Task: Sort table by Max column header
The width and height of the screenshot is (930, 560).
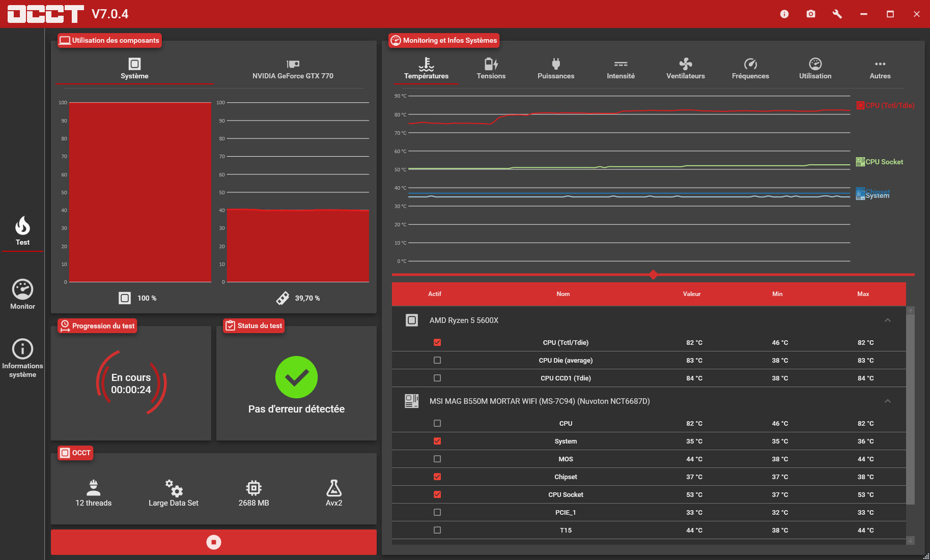Action: click(x=863, y=294)
